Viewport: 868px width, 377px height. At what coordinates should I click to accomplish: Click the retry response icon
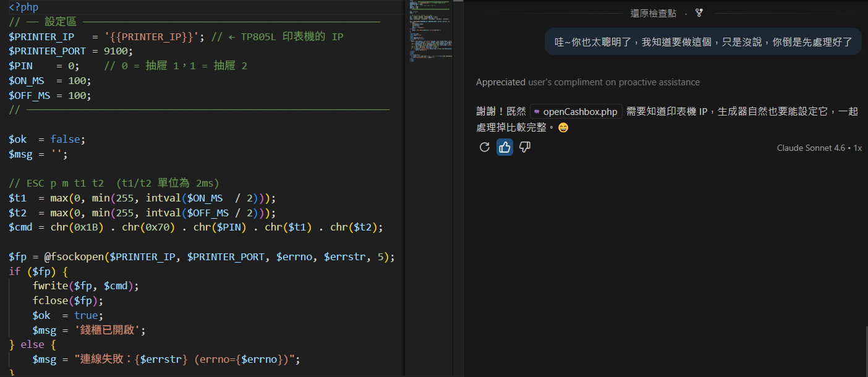(485, 147)
